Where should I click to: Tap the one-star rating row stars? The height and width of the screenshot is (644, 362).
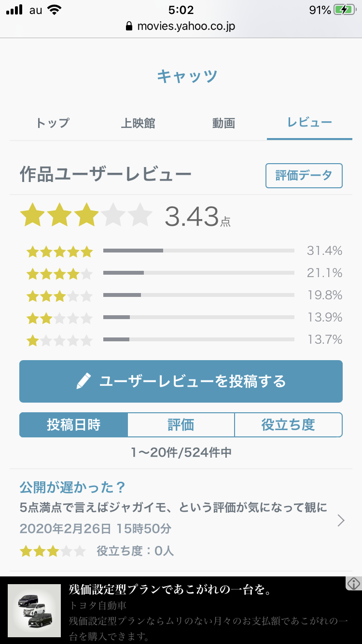(x=59, y=340)
